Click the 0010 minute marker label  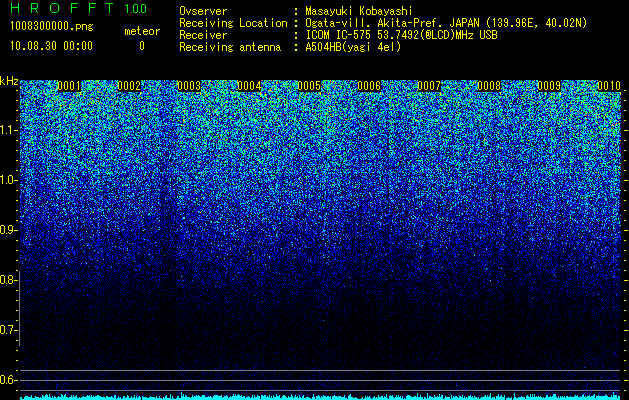pos(609,86)
